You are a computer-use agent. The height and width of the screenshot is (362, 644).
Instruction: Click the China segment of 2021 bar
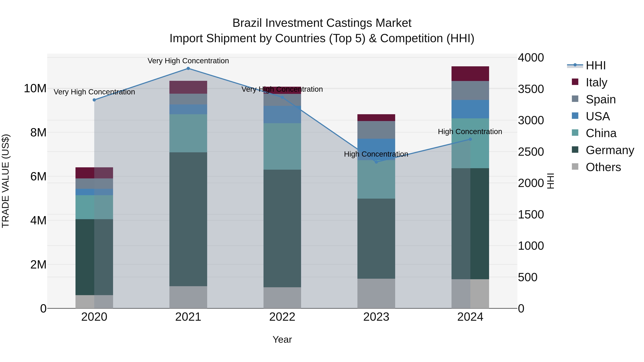tap(188, 133)
